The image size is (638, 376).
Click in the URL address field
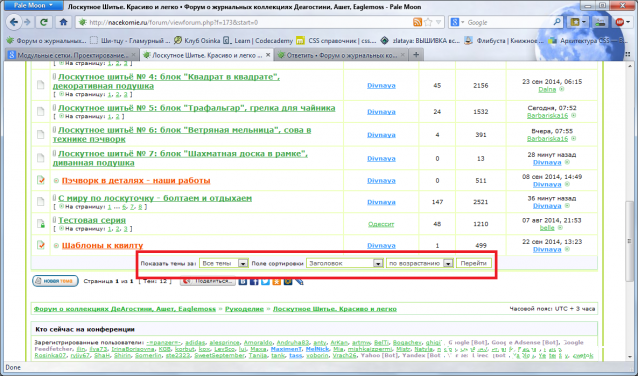(249, 22)
